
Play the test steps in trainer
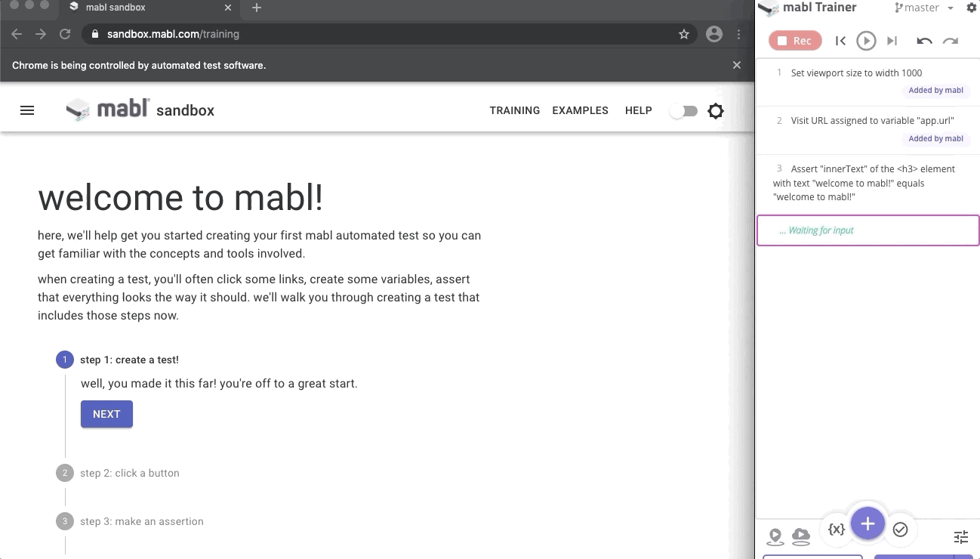coord(866,41)
